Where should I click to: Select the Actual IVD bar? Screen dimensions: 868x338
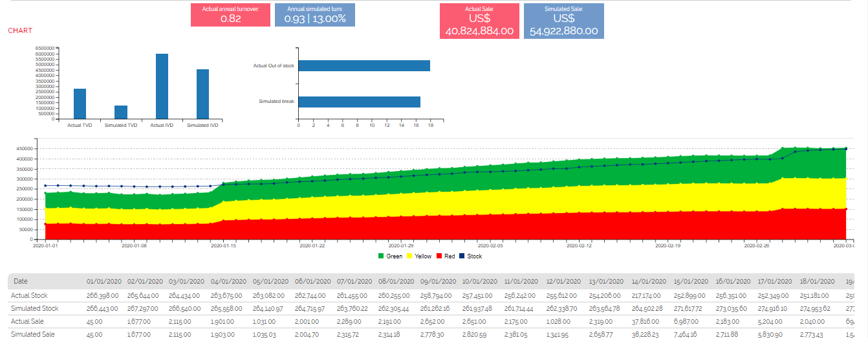tap(162, 86)
